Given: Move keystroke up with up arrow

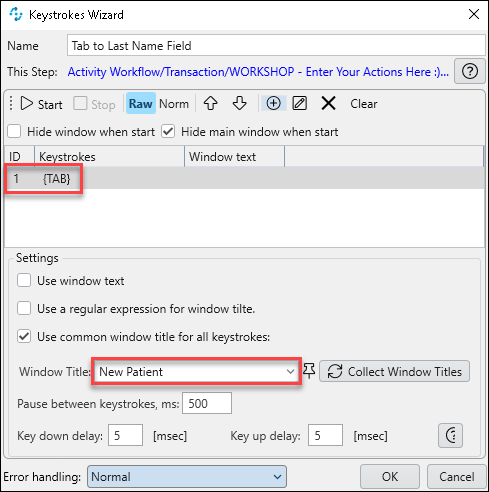Looking at the screenshot, I should pyautogui.click(x=211, y=103).
